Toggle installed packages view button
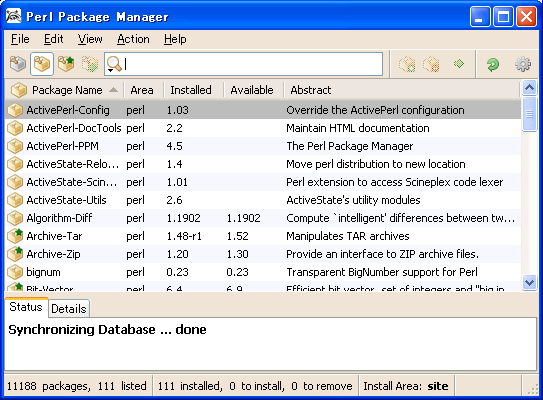The height and width of the screenshot is (400, 543). coord(42,64)
